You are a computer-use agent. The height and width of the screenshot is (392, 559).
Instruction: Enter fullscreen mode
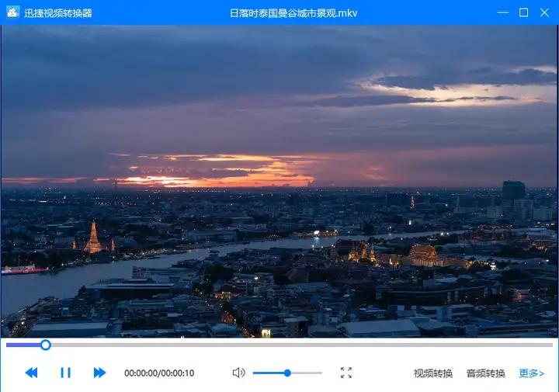pyautogui.click(x=346, y=373)
